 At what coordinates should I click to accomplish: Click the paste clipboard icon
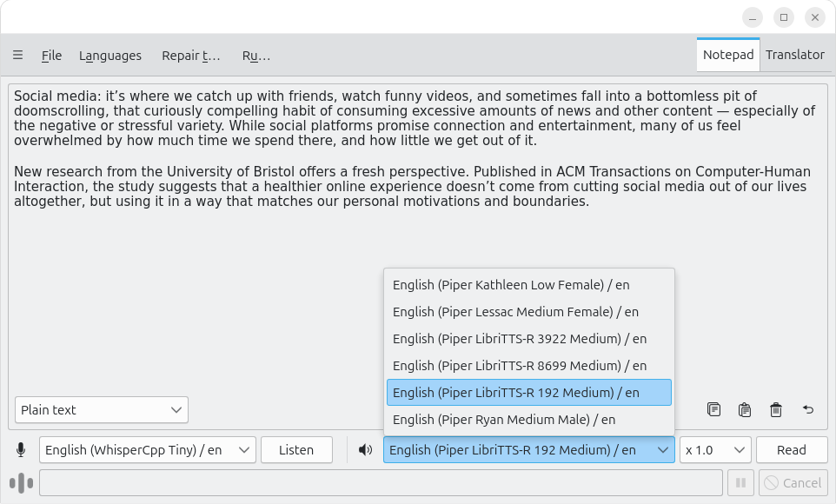[745, 409]
